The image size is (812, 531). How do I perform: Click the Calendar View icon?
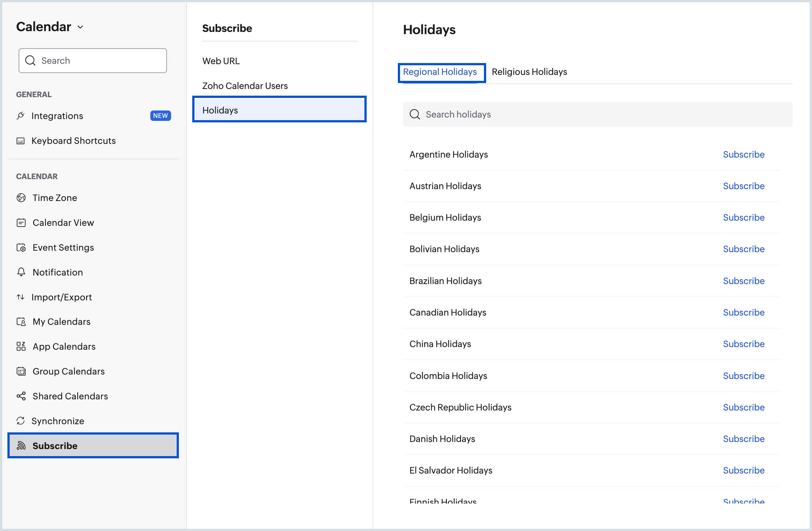click(x=21, y=222)
